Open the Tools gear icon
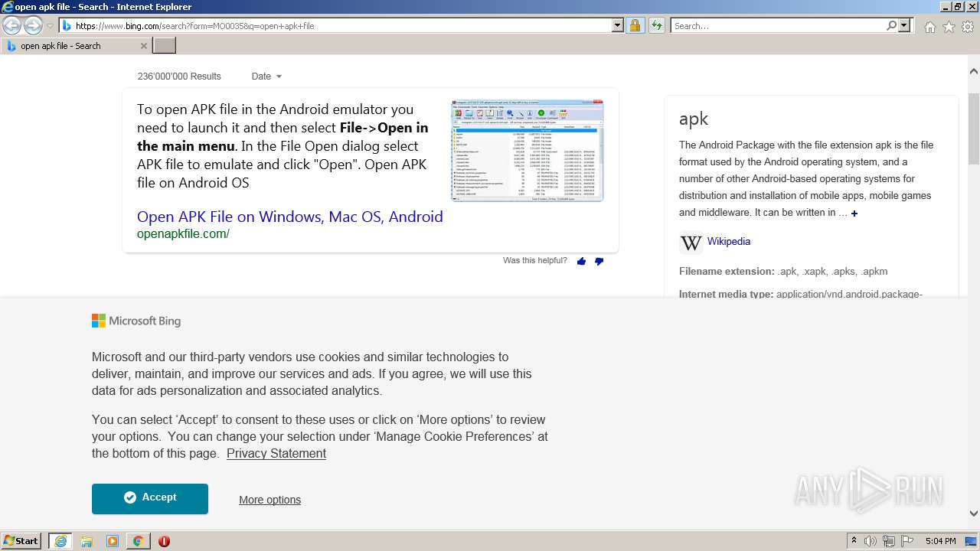 (968, 27)
